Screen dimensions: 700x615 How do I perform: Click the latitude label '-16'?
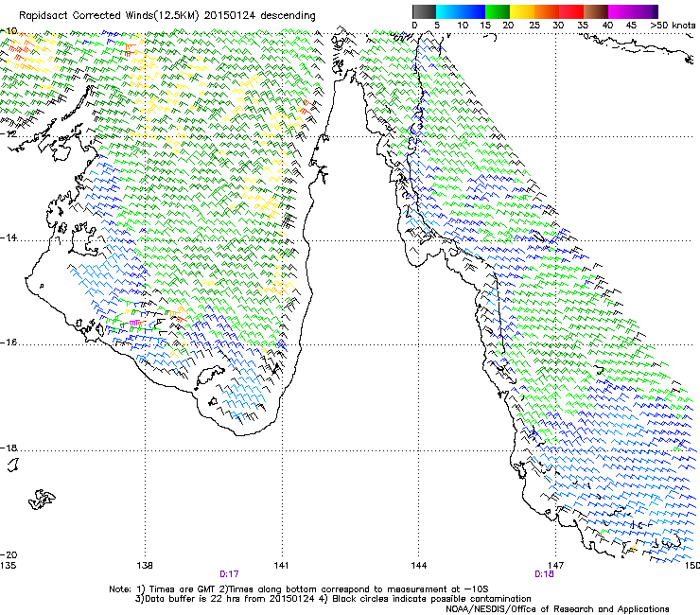point(9,343)
